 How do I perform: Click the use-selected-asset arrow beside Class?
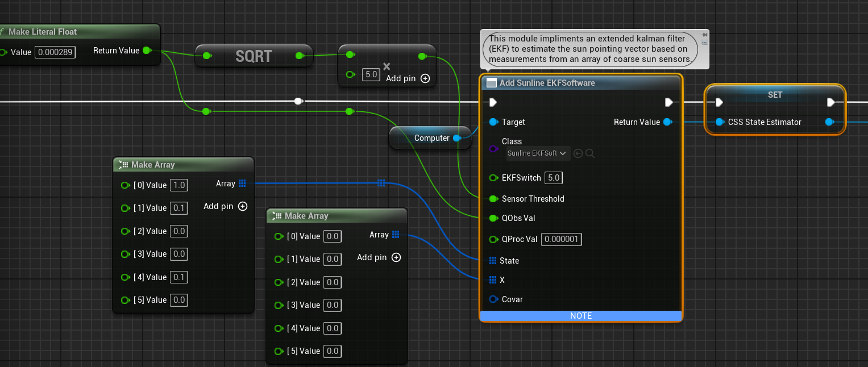pyautogui.click(x=578, y=153)
